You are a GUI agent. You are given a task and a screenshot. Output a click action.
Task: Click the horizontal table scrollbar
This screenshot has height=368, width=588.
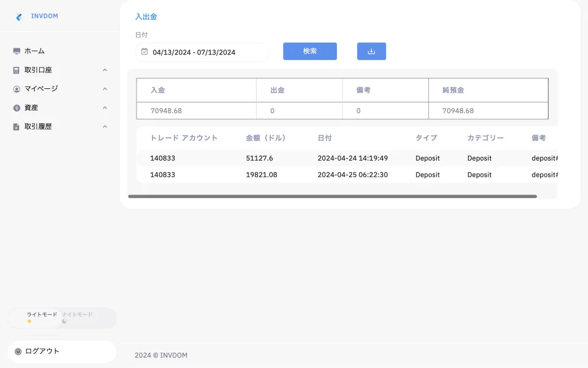332,196
